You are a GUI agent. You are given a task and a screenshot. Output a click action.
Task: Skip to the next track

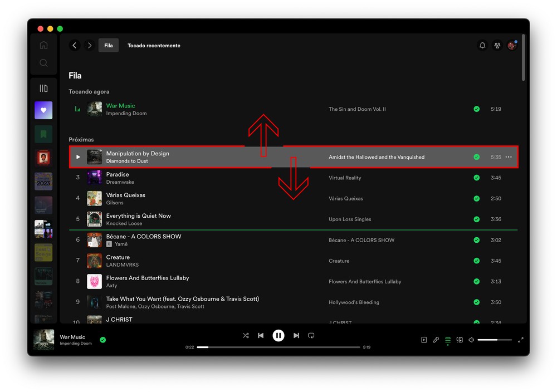[x=296, y=335]
